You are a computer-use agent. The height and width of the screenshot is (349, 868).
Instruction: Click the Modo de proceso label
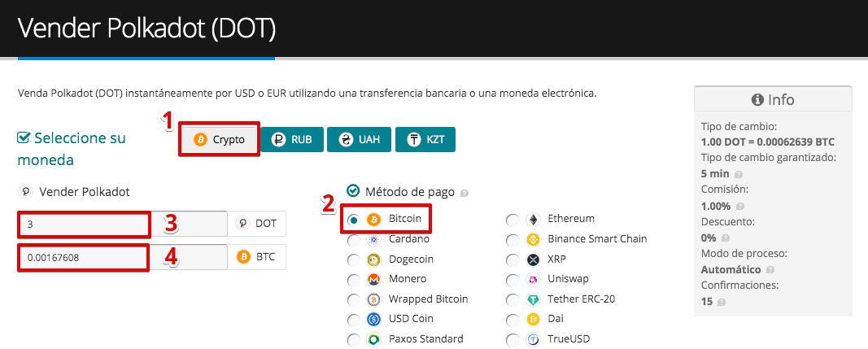point(744,253)
